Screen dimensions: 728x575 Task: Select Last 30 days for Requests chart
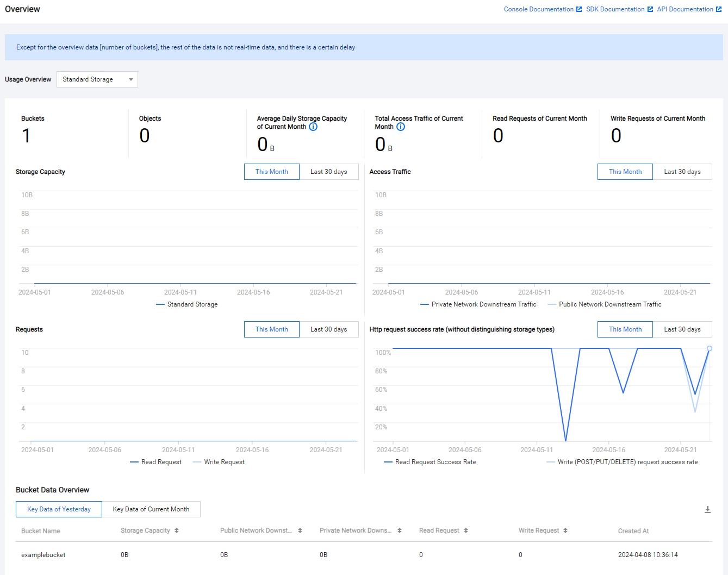329,329
